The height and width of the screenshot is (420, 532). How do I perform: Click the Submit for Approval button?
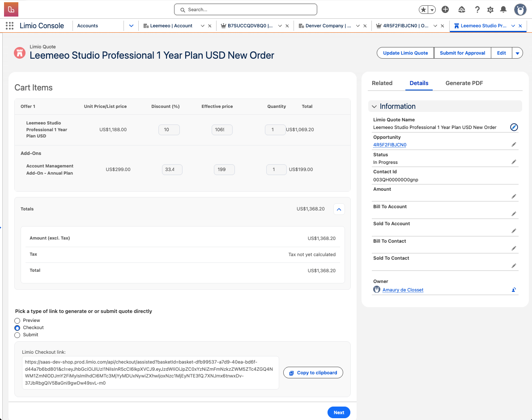462,53
